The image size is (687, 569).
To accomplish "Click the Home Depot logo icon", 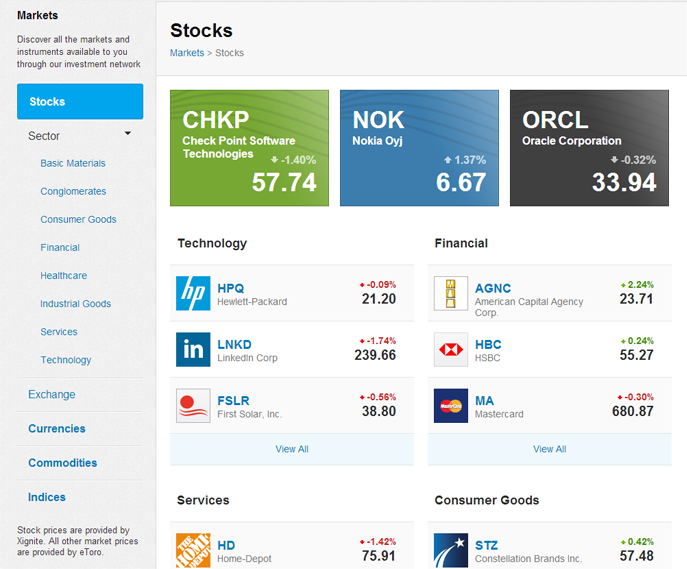I will pos(193,550).
